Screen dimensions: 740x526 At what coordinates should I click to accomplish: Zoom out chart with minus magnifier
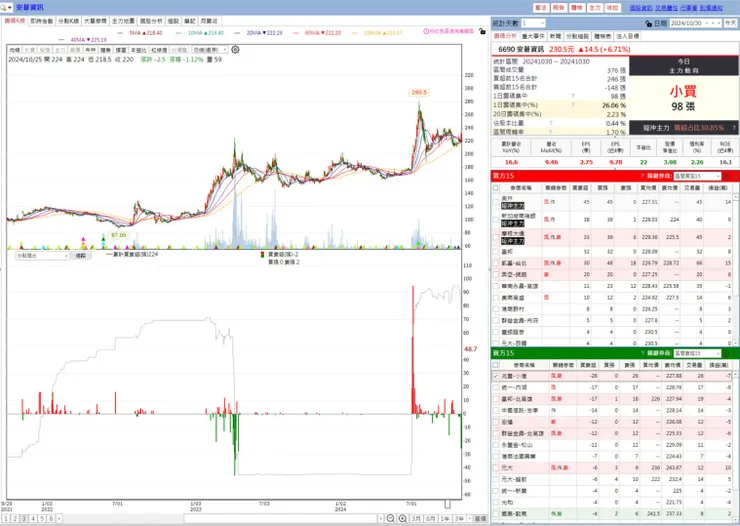click(390, 518)
